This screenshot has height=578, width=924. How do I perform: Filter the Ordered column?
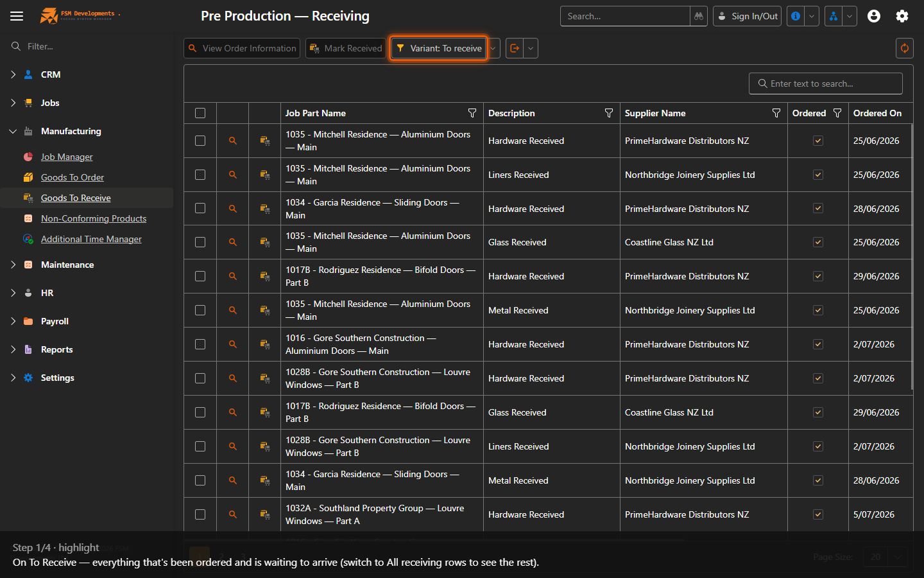click(x=837, y=113)
